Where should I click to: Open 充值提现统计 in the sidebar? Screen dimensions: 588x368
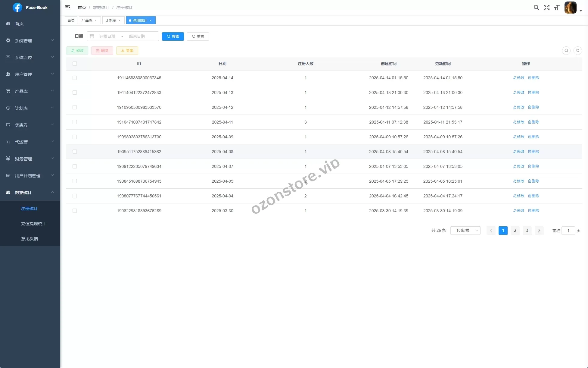point(33,224)
